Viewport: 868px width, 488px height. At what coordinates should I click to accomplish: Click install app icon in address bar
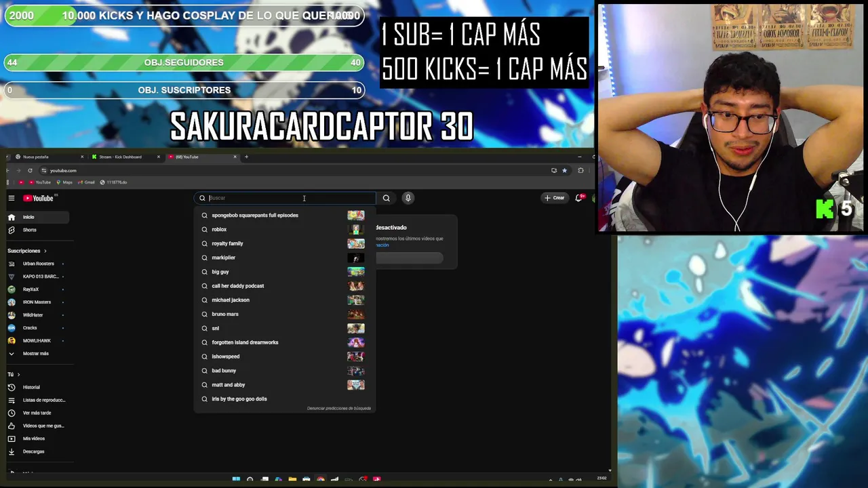[554, 170]
